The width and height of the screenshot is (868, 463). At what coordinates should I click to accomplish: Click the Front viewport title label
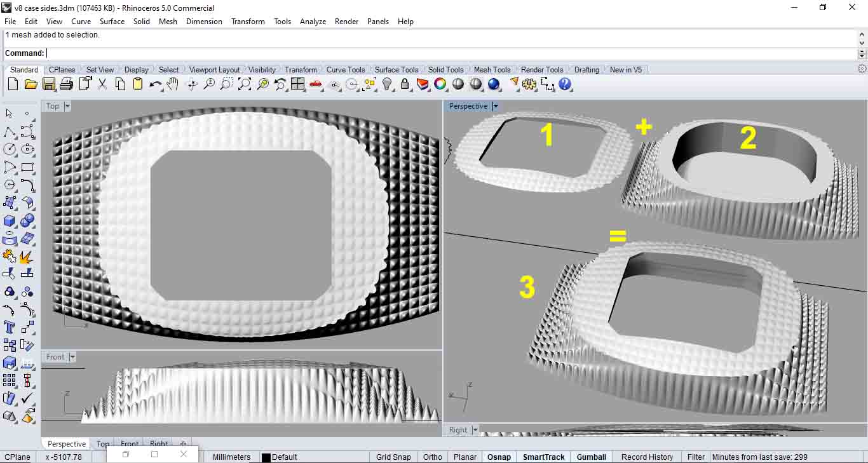tap(55, 357)
